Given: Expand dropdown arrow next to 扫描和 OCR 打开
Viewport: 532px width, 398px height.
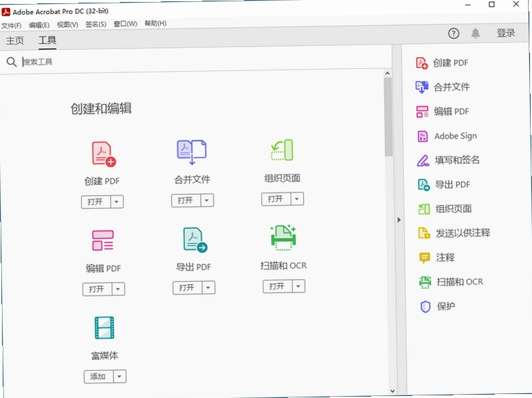Looking at the screenshot, I should (299, 287).
